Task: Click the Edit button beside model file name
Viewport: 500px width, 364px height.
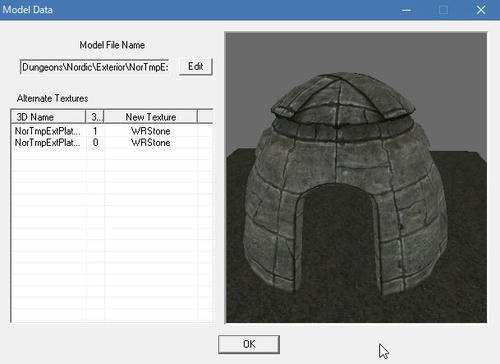Action: coord(195,67)
